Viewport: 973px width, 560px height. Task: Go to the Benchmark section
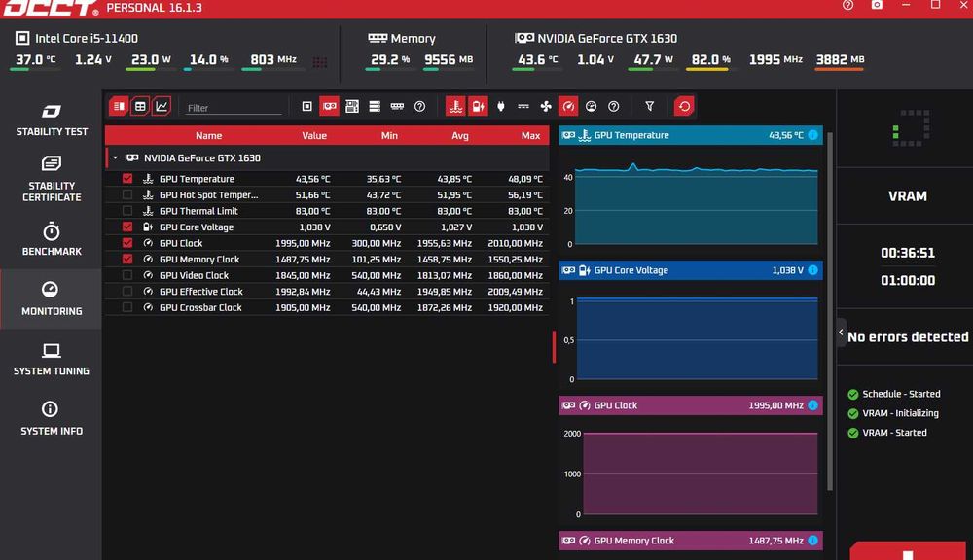[x=52, y=239]
